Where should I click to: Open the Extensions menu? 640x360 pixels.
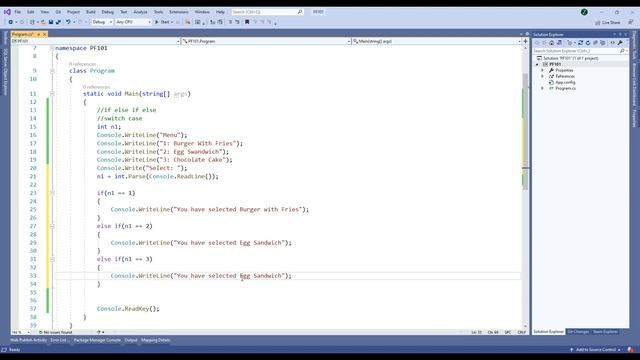click(x=179, y=12)
